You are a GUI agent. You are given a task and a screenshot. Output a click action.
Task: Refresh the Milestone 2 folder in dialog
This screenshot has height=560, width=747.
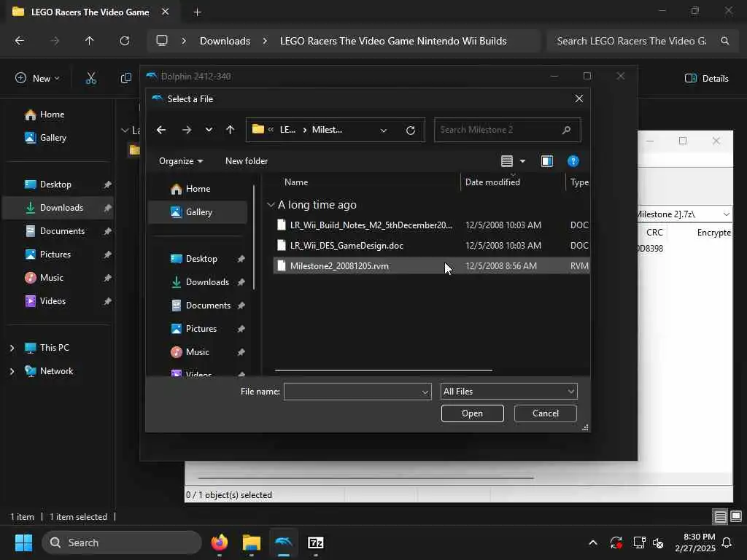point(410,130)
